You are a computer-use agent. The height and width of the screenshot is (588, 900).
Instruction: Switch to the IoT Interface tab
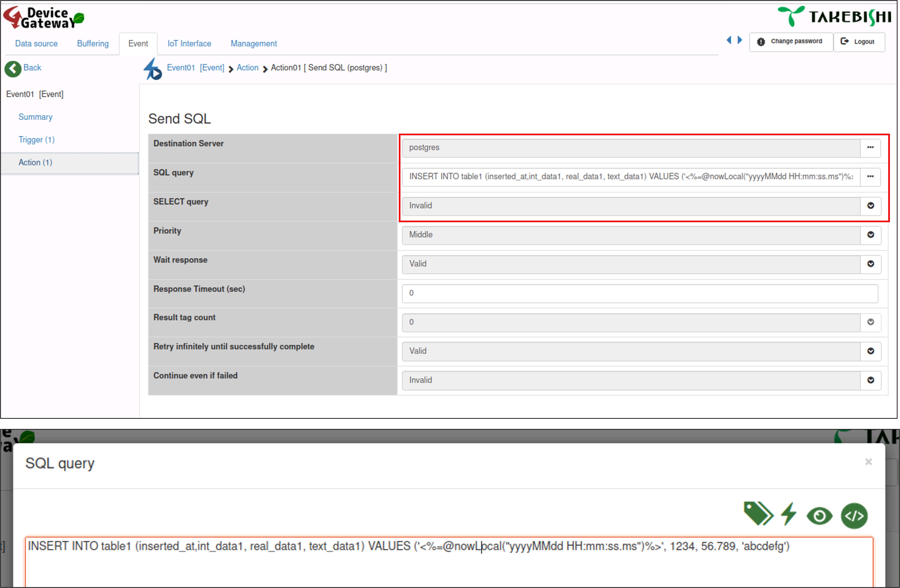[x=189, y=44]
